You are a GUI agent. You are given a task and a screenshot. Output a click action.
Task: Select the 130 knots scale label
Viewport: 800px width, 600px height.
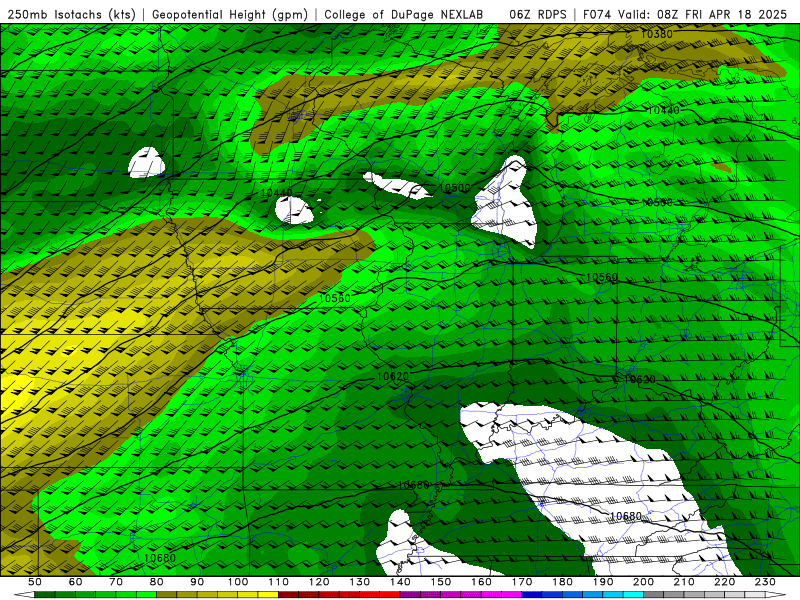pos(359,582)
